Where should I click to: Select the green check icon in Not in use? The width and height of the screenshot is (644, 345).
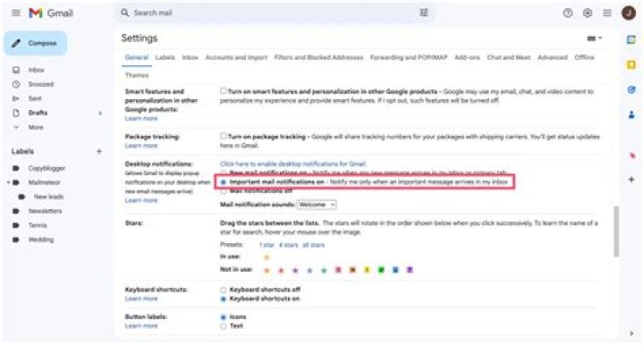click(x=381, y=270)
